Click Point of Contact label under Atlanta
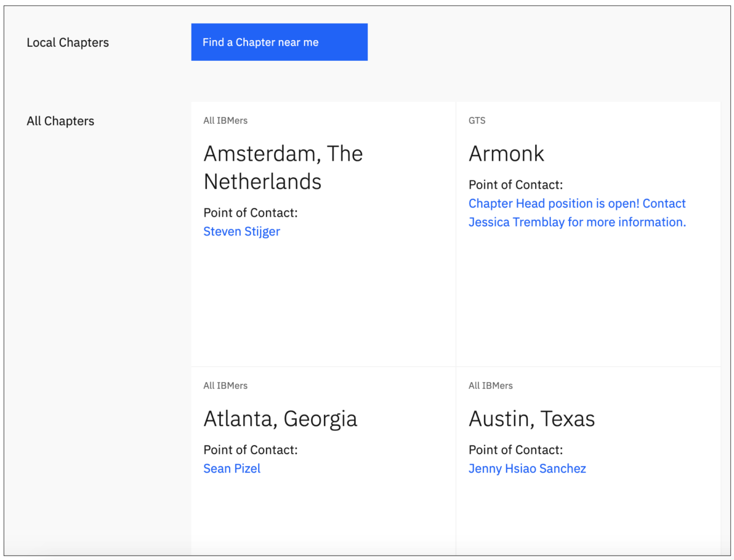 pyautogui.click(x=250, y=450)
